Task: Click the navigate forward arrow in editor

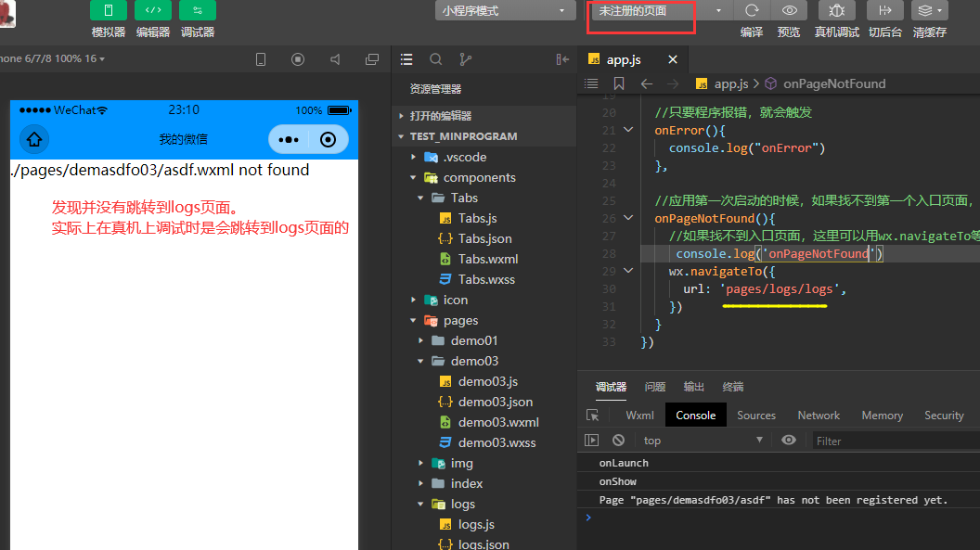Action: [x=673, y=83]
